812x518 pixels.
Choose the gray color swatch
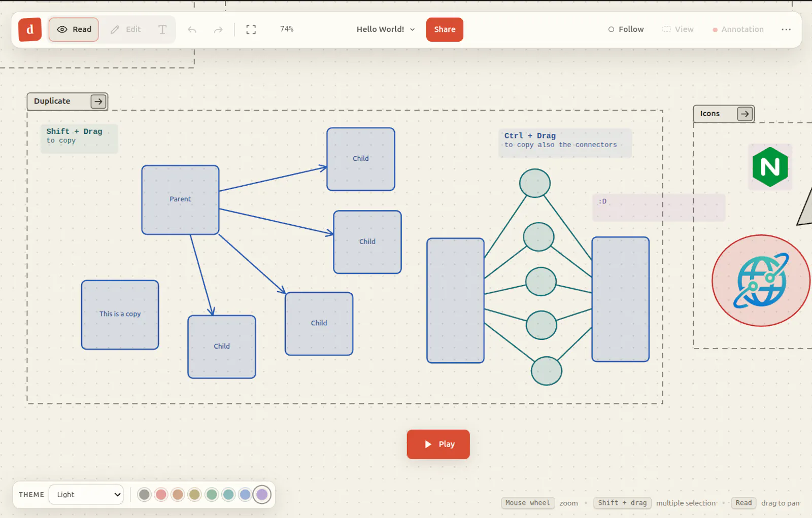tap(144, 495)
